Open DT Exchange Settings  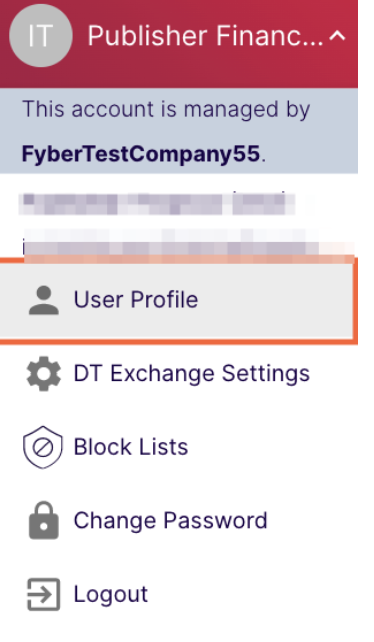pos(191,373)
